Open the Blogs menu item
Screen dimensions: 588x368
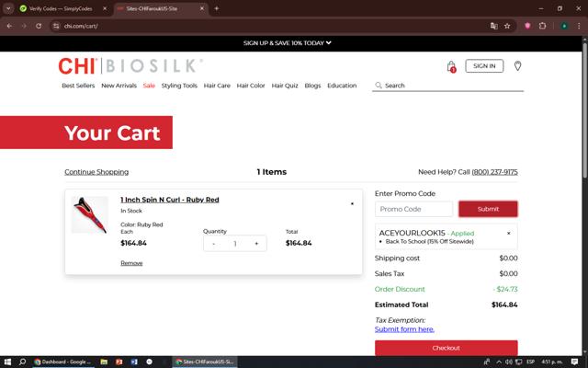click(312, 86)
